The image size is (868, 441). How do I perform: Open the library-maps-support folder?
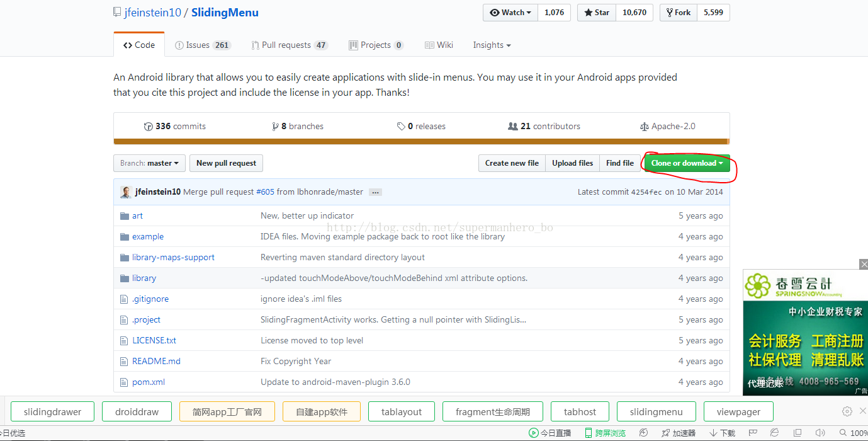(173, 257)
